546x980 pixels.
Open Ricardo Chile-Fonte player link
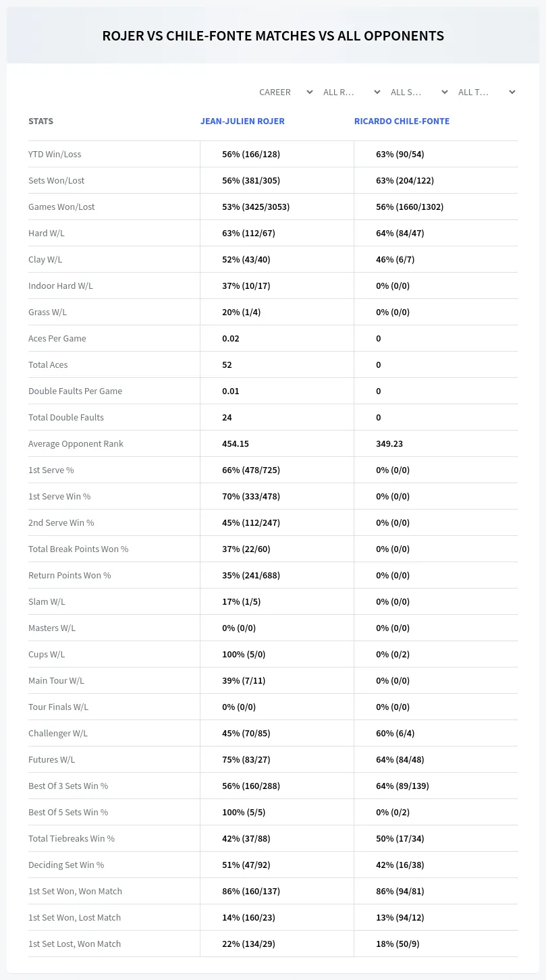pos(402,121)
